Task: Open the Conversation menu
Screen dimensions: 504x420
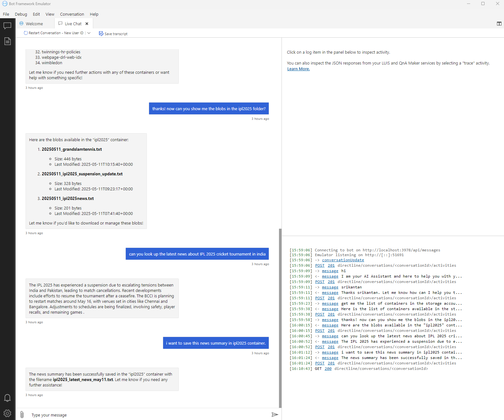Action: coord(72,14)
